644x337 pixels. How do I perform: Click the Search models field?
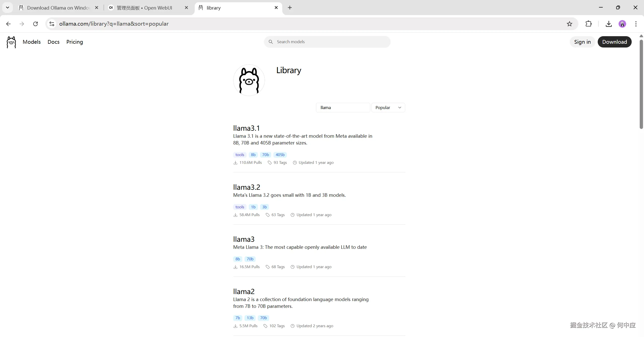[x=327, y=42]
